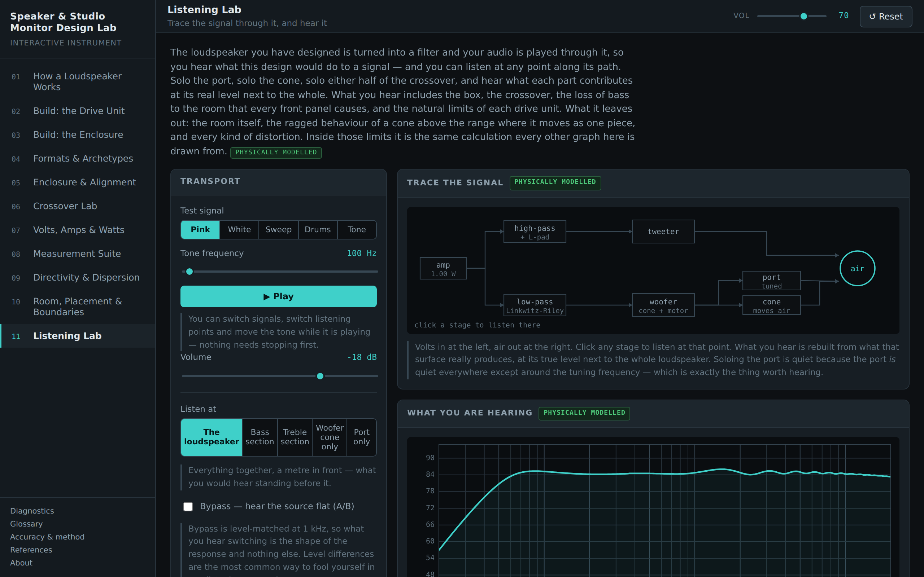Start playback with the Play button
The height and width of the screenshot is (577, 924).
tap(278, 296)
